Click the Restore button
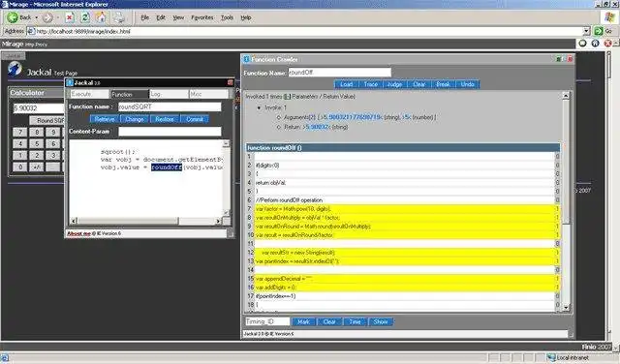The image size is (620, 364). click(165, 119)
